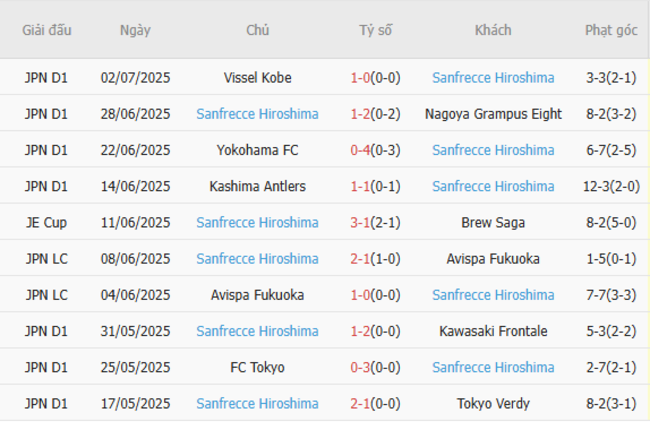This screenshot has height=430, width=650.
Task: Open Nagoya Grampus Eight team link
Action: point(493,114)
